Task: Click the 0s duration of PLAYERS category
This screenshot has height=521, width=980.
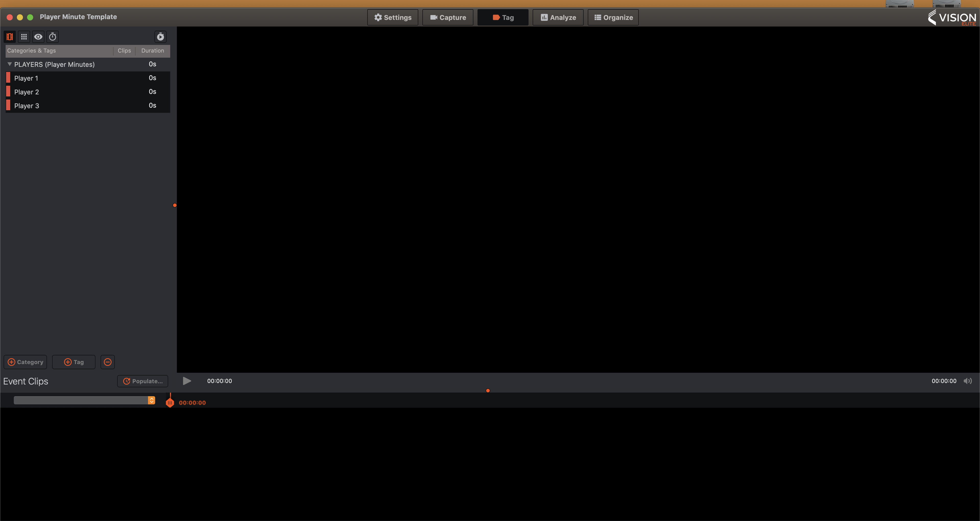Action: [x=153, y=64]
